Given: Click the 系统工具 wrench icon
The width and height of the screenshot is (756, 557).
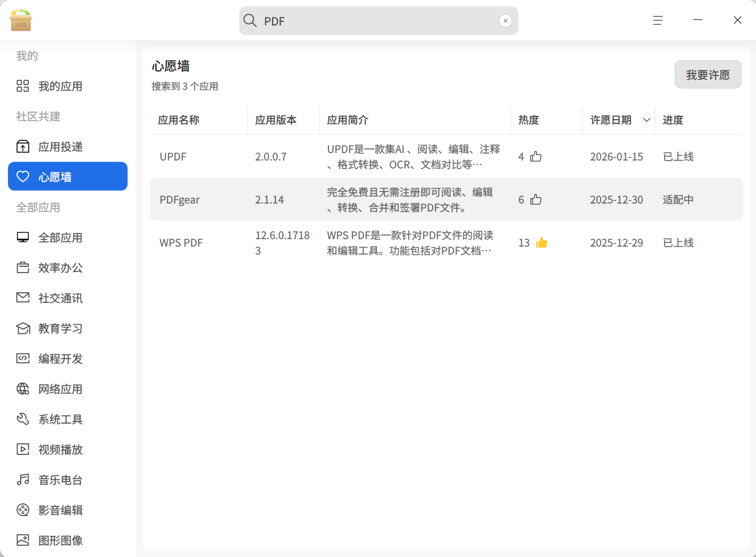Looking at the screenshot, I should pos(23,419).
